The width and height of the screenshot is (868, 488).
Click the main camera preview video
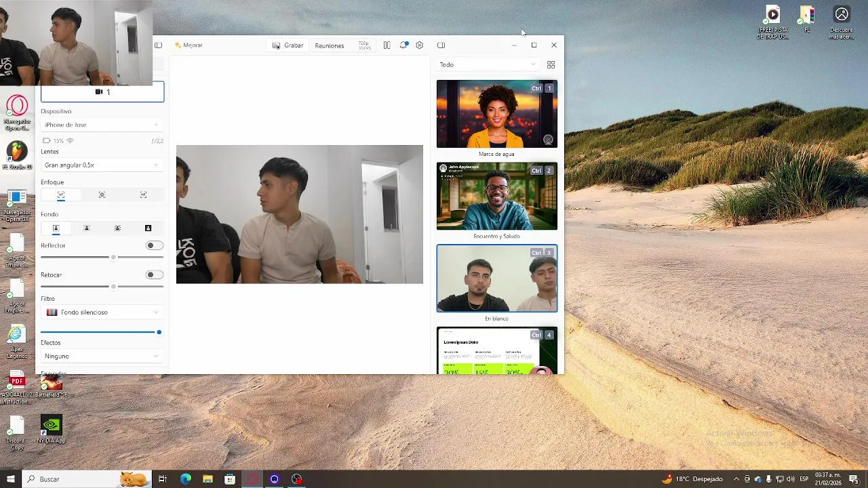(x=300, y=214)
